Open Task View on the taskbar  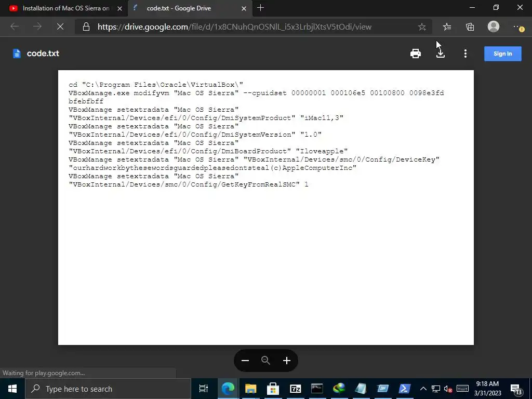pyautogui.click(x=203, y=389)
